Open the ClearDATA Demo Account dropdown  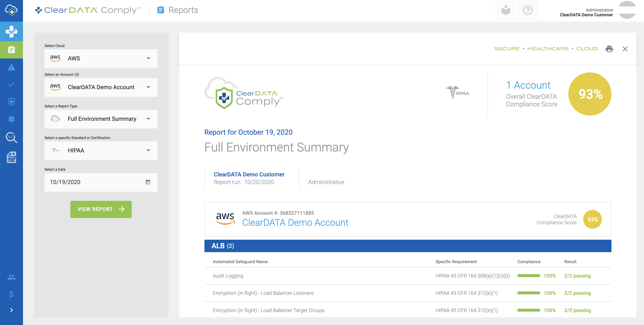[x=101, y=87]
